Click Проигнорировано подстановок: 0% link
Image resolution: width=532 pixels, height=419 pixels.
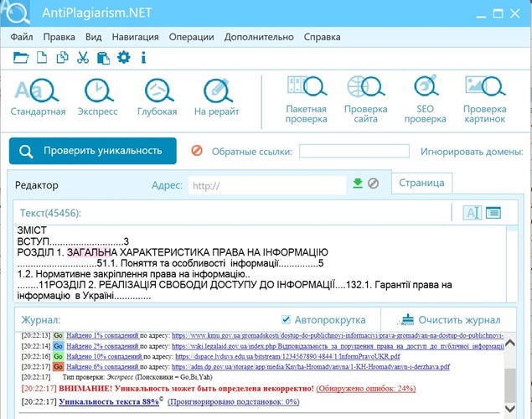point(234,401)
